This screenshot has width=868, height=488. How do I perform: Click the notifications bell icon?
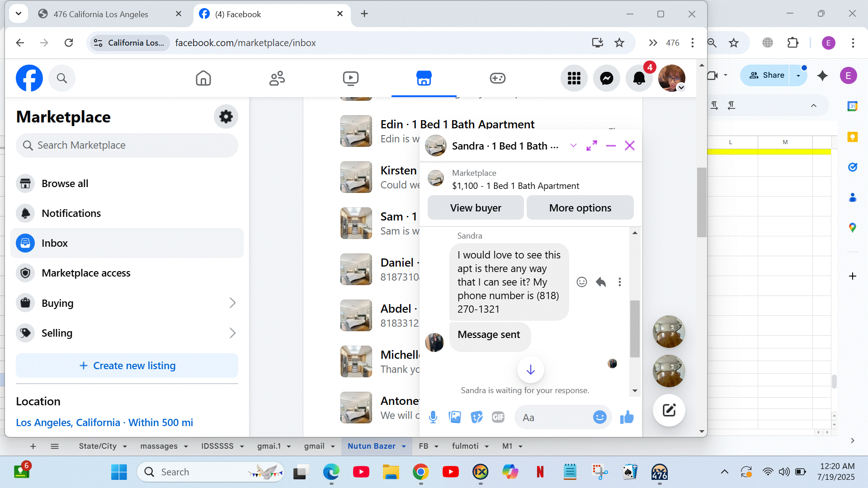pyautogui.click(x=639, y=78)
